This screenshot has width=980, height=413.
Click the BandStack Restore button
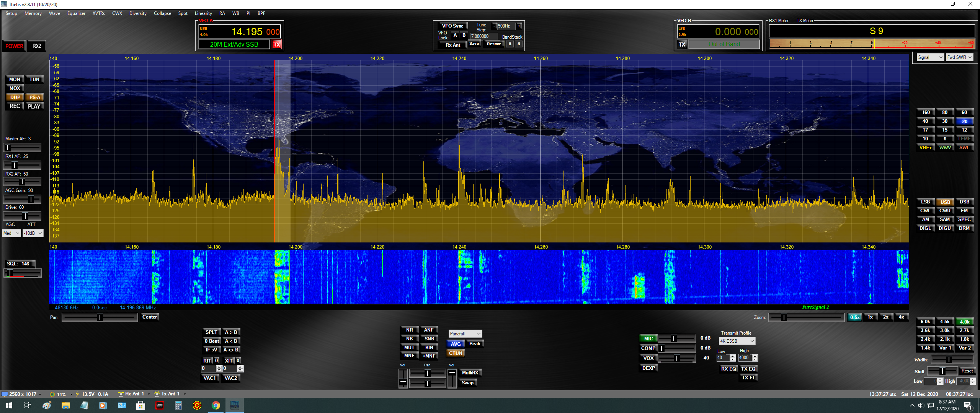pyautogui.click(x=494, y=44)
